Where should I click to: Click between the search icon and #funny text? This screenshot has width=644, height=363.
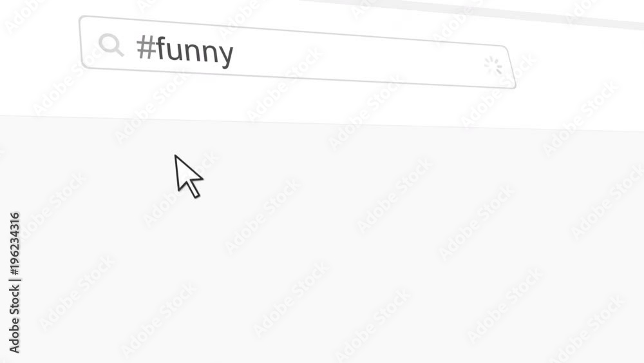130,46
